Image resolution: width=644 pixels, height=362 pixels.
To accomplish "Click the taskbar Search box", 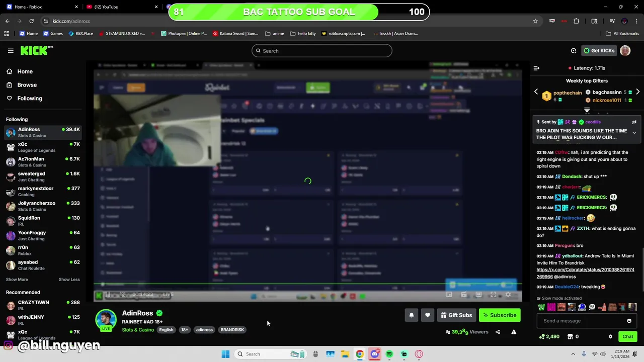I will pos(270,354).
